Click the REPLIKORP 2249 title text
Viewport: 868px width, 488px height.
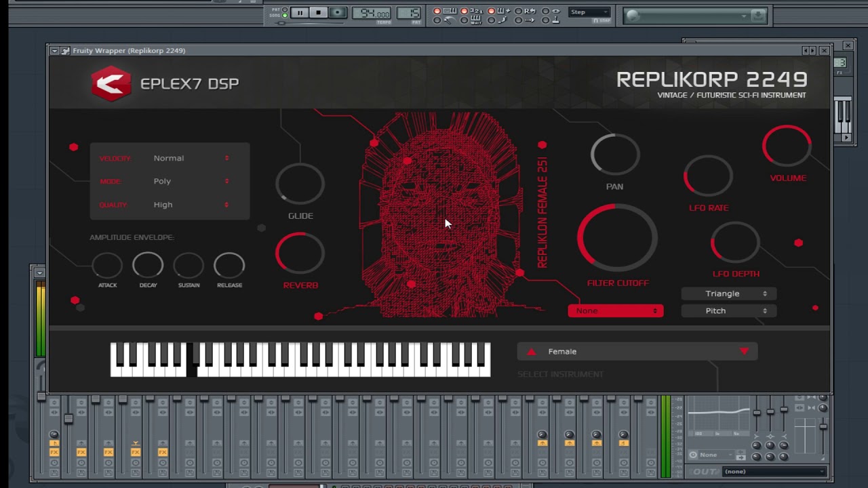tap(711, 79)
